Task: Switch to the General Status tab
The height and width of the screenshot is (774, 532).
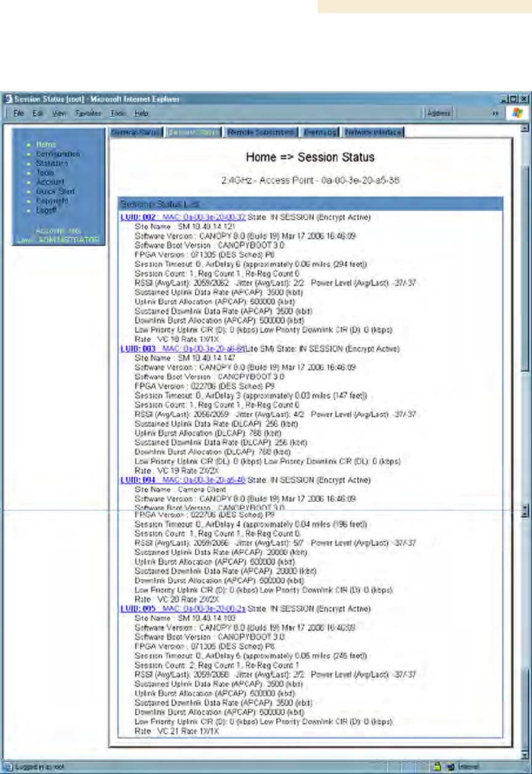Action: click(x=136, y=132)
